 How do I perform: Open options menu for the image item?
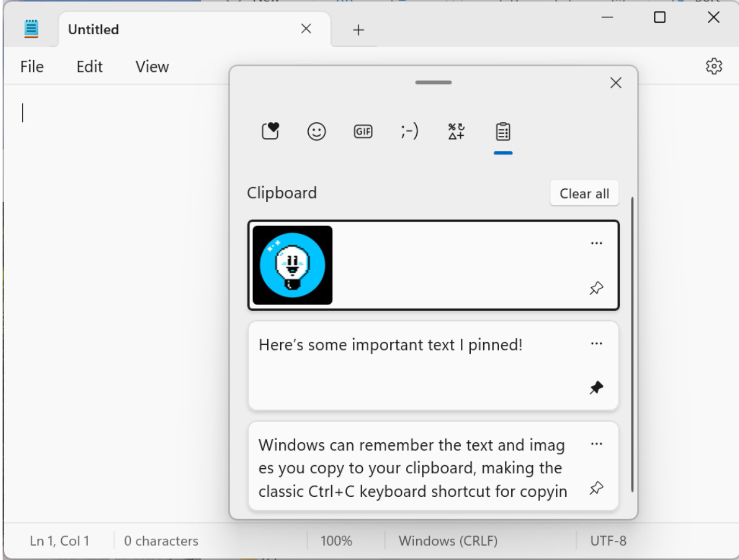597,243
